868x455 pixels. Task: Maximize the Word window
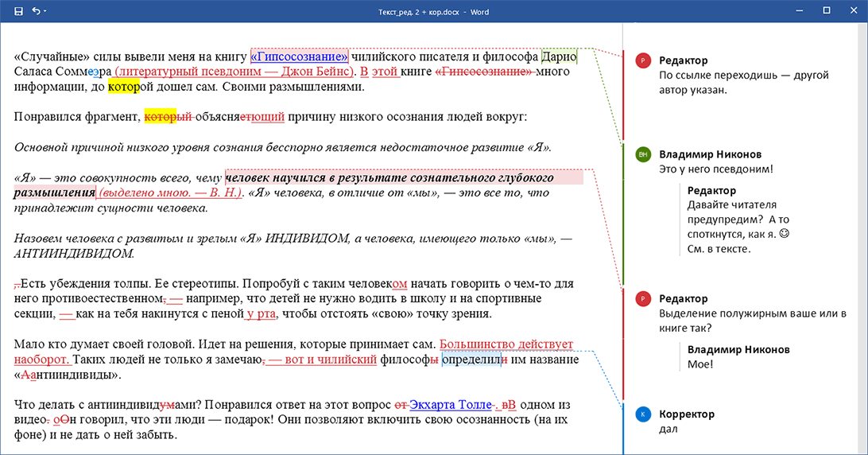pyautogui.click(x=827, y=10)
